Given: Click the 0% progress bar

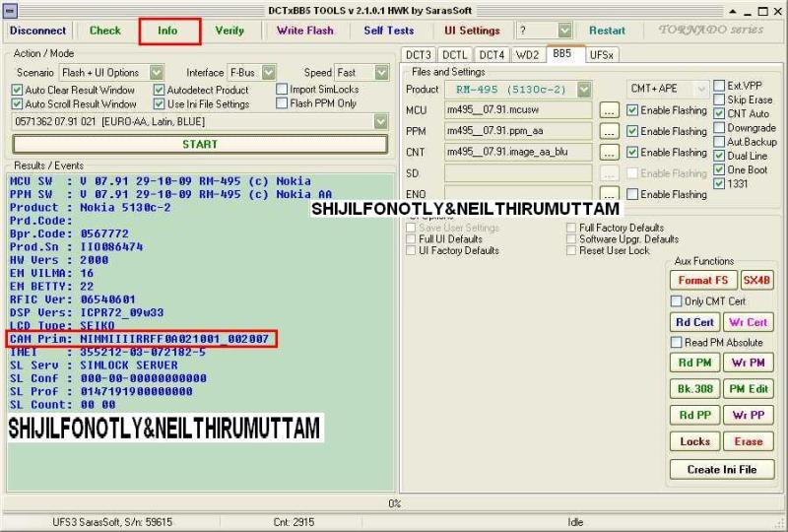Looking at the screenshot, I should (394, 503).
